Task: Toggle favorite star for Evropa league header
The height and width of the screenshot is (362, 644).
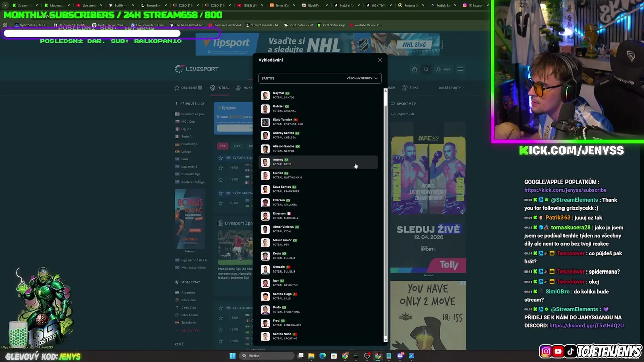Action: 221,158
